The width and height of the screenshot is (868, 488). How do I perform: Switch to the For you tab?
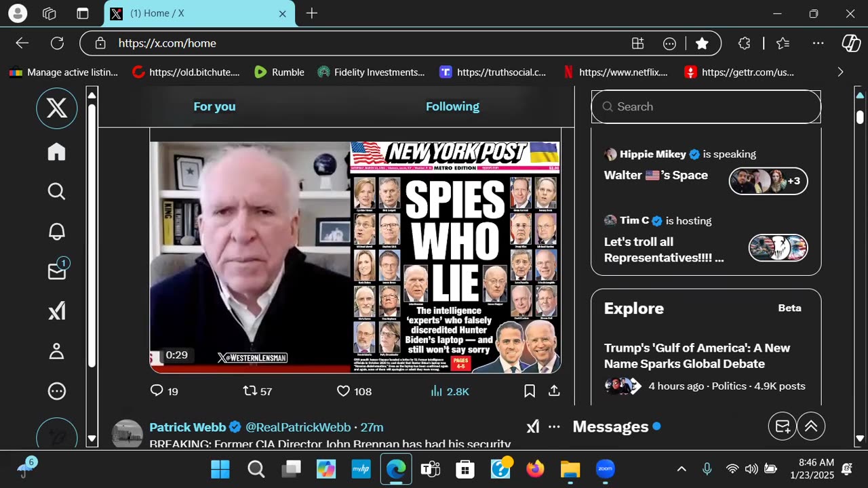pos(214,106)
